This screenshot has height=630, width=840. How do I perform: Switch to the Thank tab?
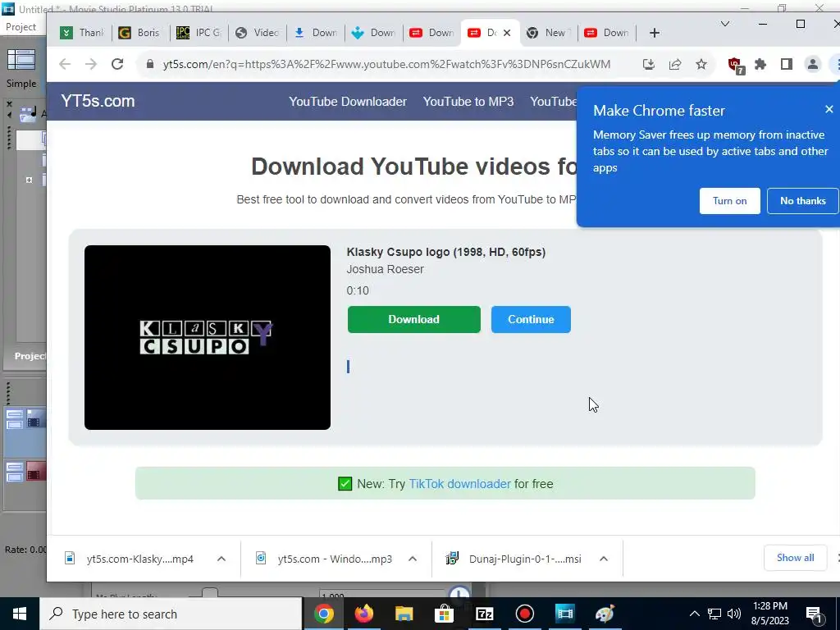(x=83, y=33)
